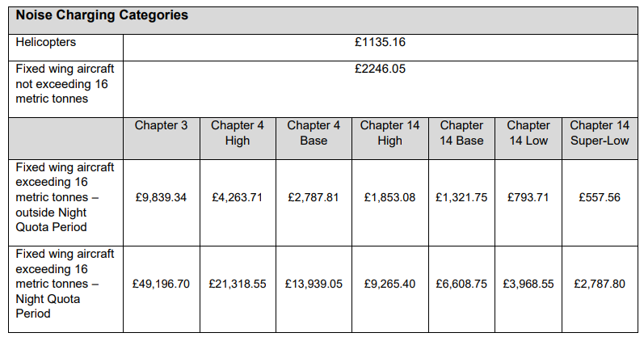Select the Chapter 4 Base column header
Image resolution: width=644 pixels, height=337 pixels.
[314, 133]
